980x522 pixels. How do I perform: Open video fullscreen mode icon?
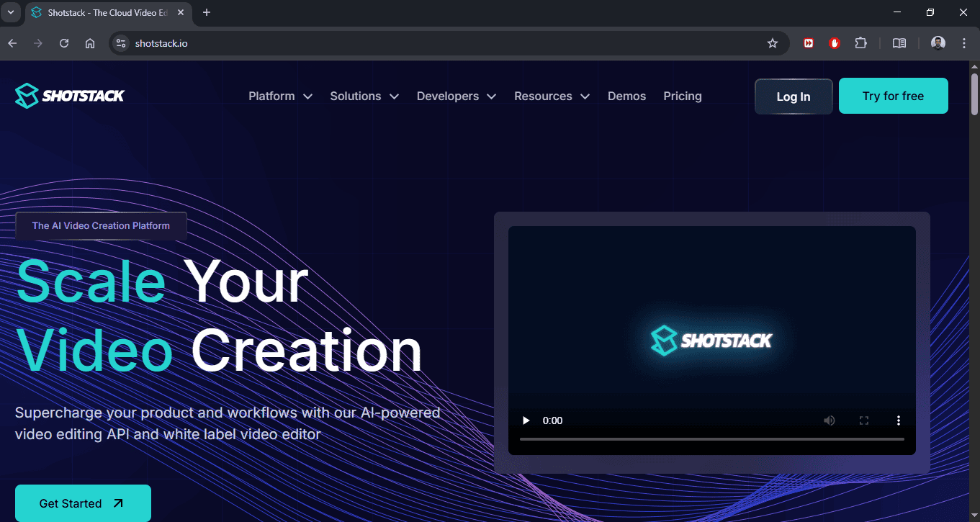[864, 420]
